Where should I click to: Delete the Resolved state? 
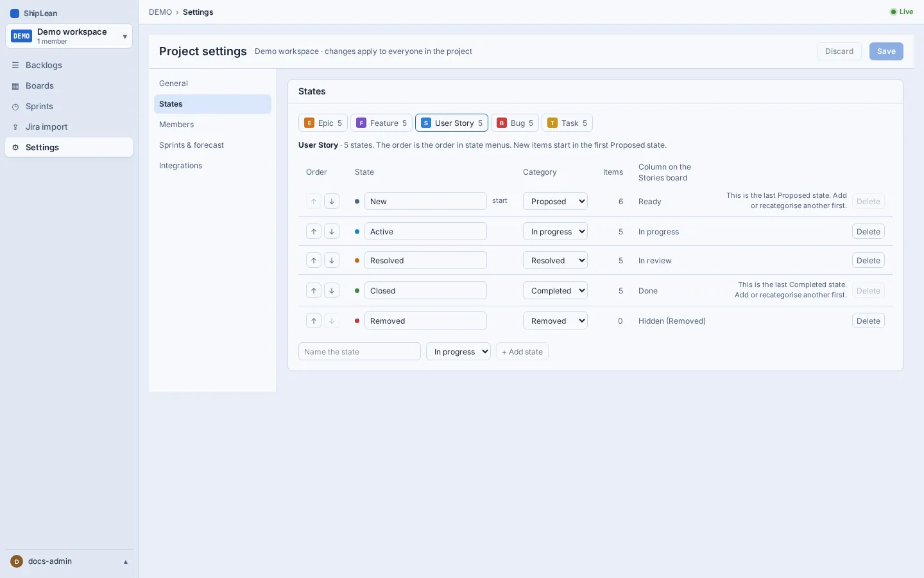(868, 260)
